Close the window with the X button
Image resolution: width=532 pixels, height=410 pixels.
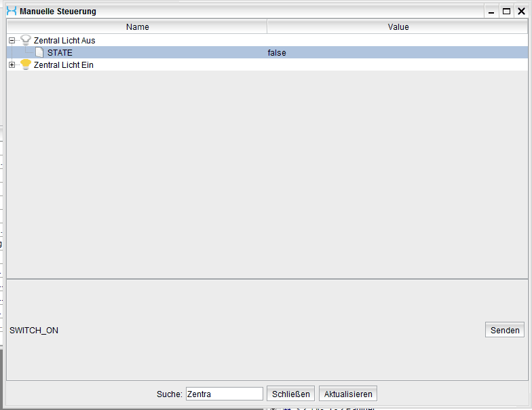521,11
